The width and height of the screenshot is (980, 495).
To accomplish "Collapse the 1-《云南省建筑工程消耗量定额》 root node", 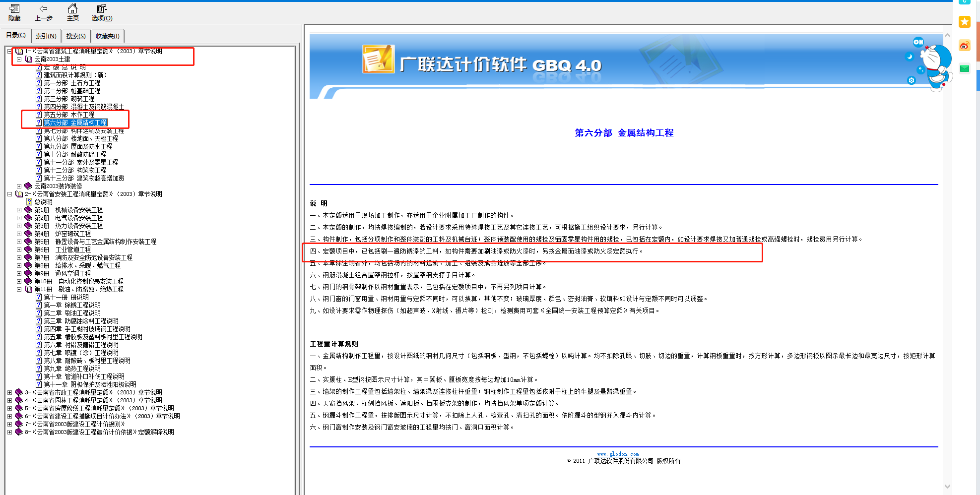I will 9,51.
